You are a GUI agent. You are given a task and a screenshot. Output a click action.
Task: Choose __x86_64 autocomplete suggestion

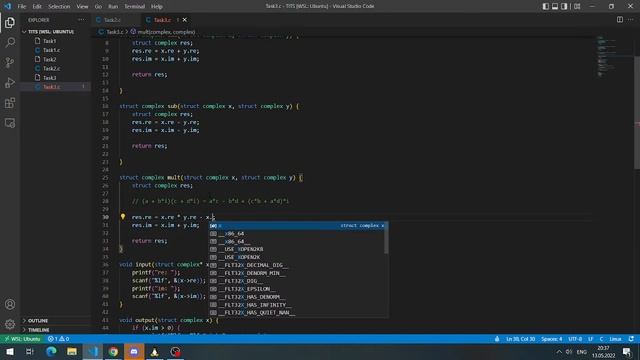297,234
